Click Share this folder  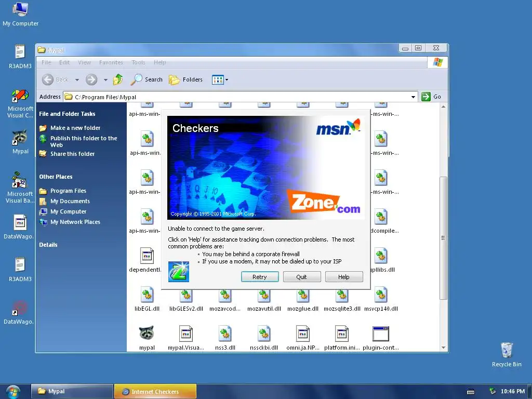point(72,154)
